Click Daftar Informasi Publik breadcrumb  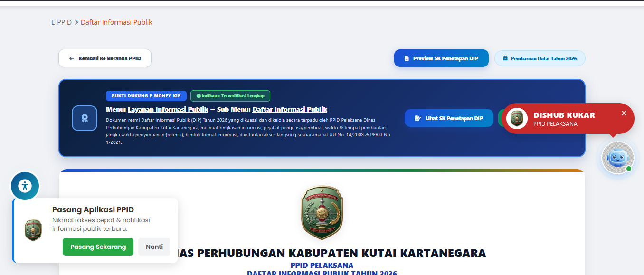[116, 22]
